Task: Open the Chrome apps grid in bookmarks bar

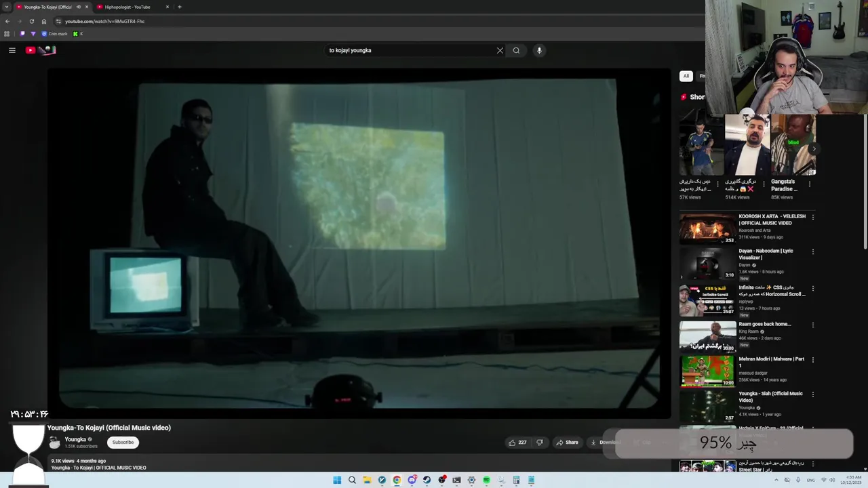Action: [7, 34]
